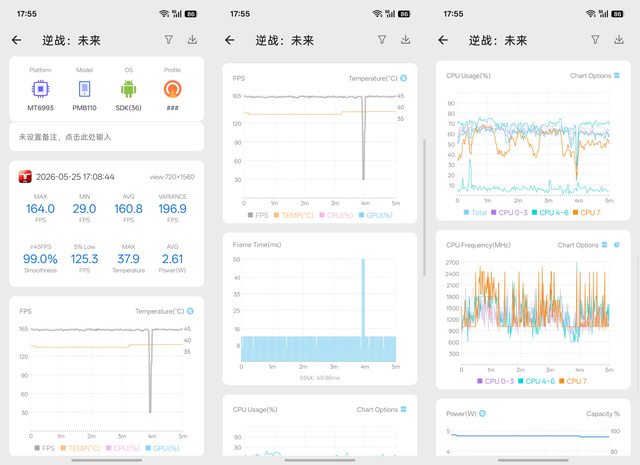Toggle the CPU(%) legend on the middle screen chart
This screenshot has width=640, height=465.
tap(336, 215)
